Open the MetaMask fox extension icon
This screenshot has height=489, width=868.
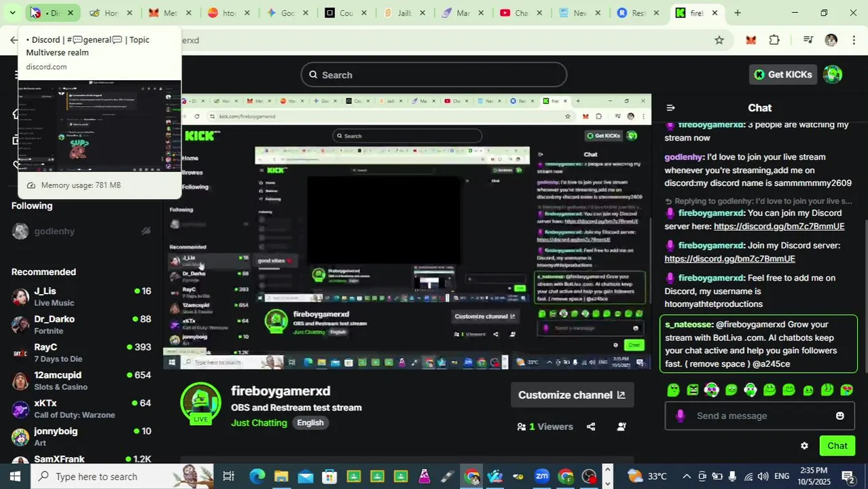(x=751, y=40)
